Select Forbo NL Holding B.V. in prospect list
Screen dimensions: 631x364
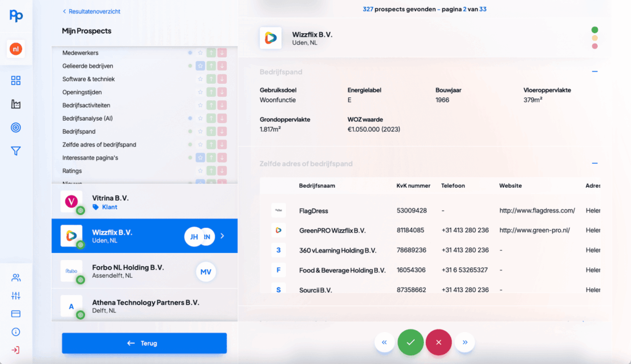(x=128, y=271)
